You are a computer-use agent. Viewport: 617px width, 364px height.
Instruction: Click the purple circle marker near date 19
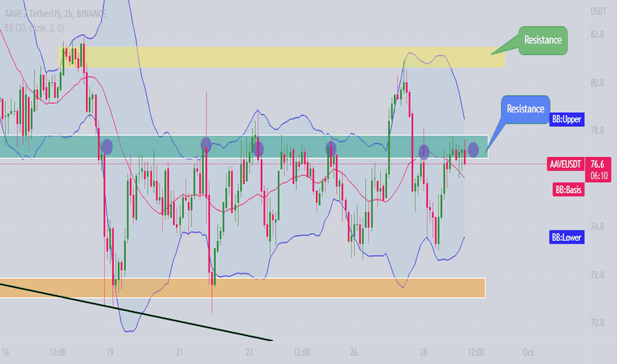[107, 147]
